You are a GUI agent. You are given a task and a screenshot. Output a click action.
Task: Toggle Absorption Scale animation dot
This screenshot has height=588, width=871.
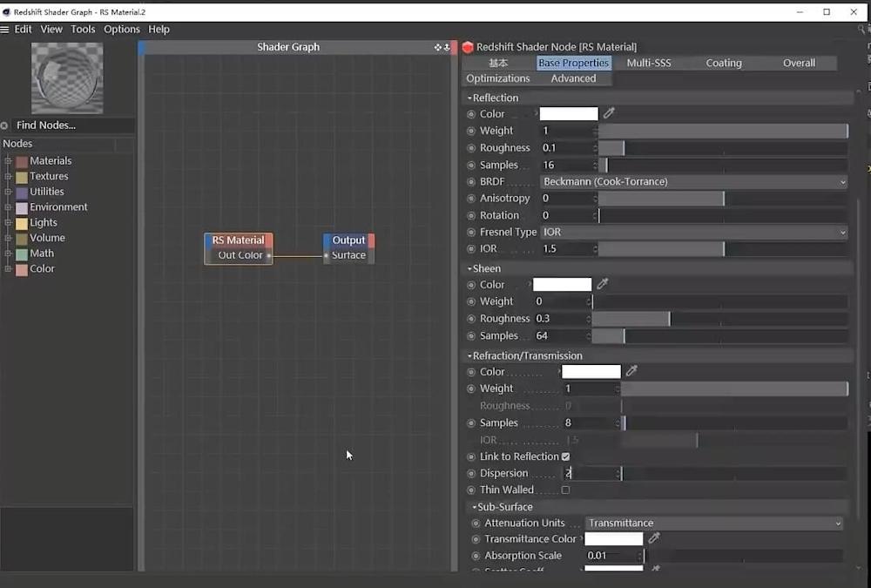point(476,556)
